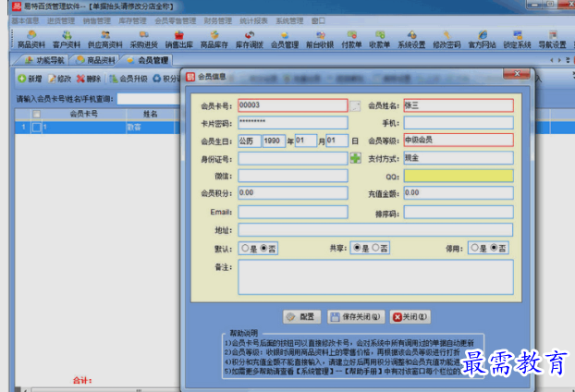Click yellow QQ input field

point(459,176)
